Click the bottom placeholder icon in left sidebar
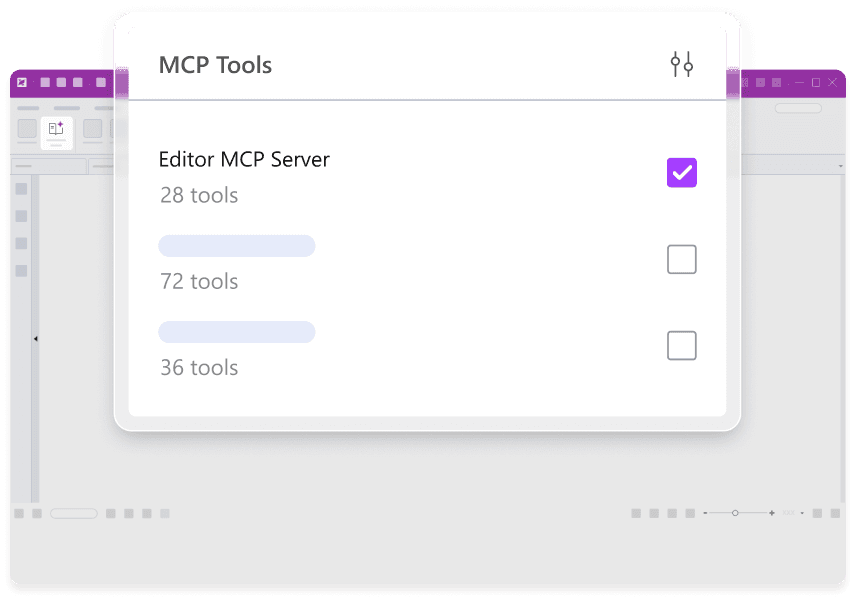The height and width of the screenshot is (598, 856). pyautogui.click(x=21, y=271)
